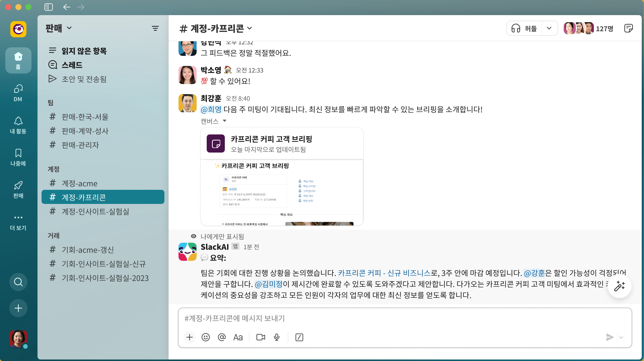Click the Slack AI sparkle button
644x361 pixels.
pyautogui.click(x=619, y=286)
